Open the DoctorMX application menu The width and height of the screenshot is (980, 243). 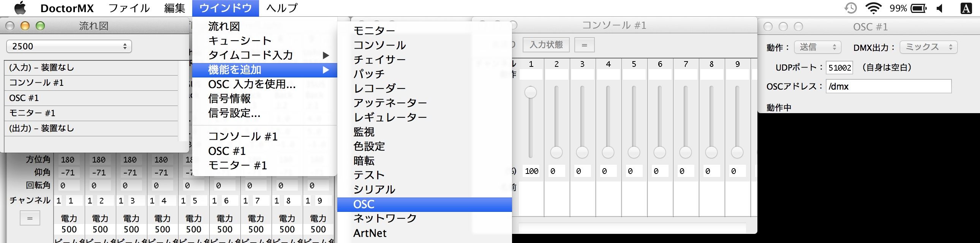(x=67, y=8)
